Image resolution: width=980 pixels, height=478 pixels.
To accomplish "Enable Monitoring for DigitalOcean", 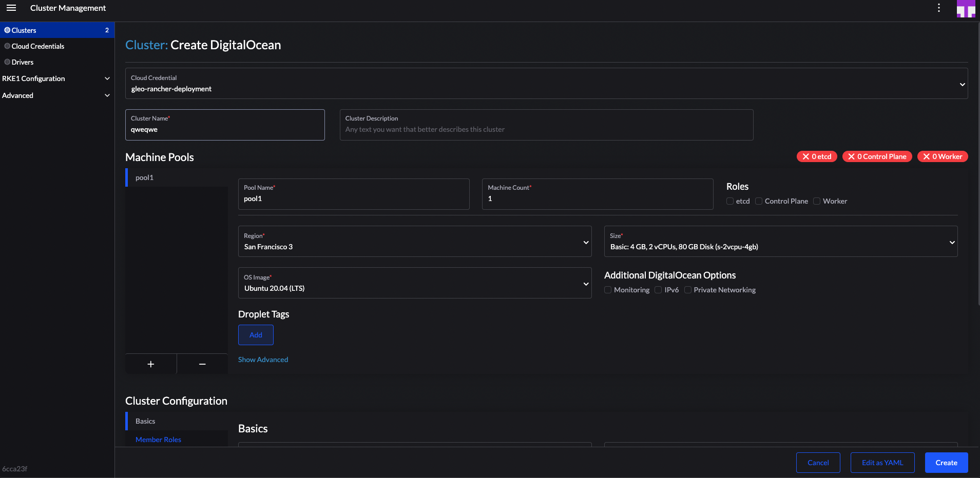I will click(607, 290).
